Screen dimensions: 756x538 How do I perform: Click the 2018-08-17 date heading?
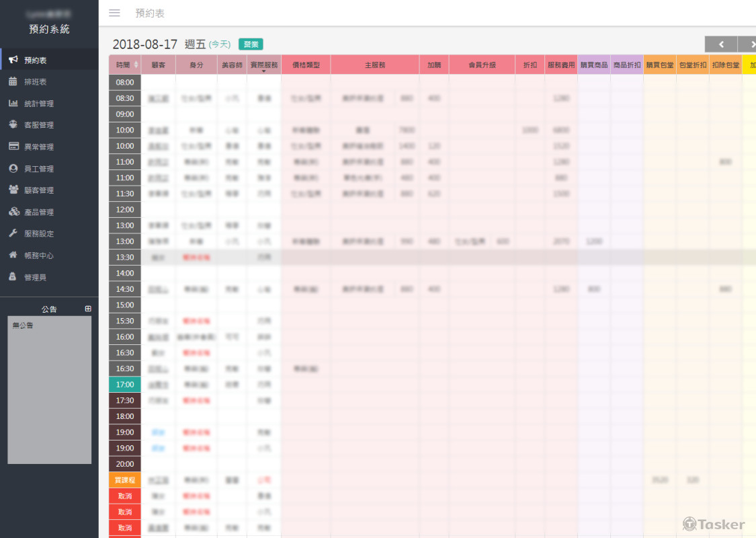point(145,44)
